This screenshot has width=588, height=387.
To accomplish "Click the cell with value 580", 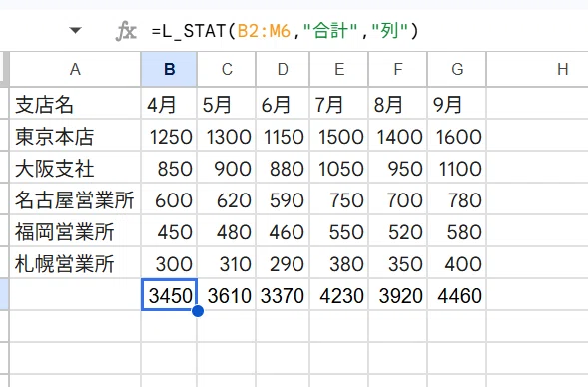I will click(457, 230).
